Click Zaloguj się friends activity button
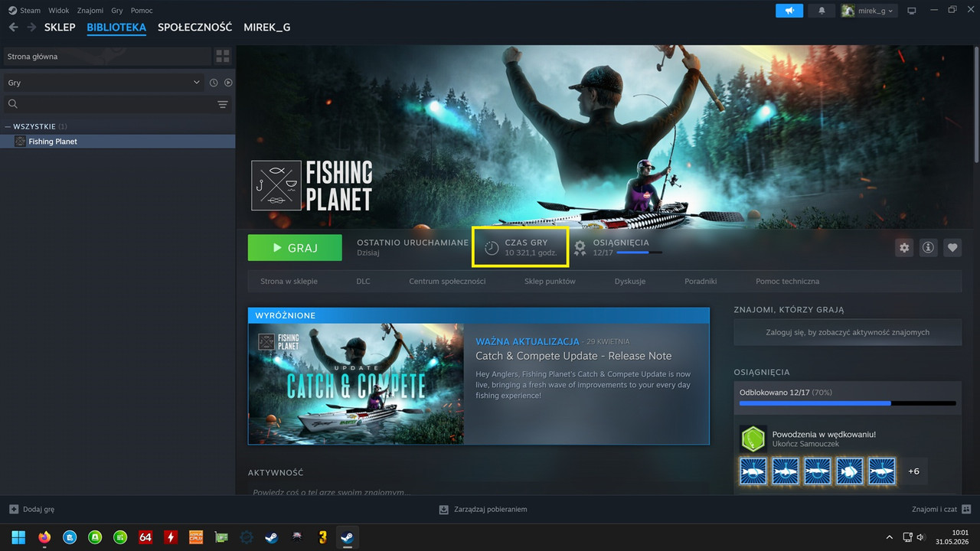Image resolution: width=980 pixels, height=551 pixels. pos(848,332)
